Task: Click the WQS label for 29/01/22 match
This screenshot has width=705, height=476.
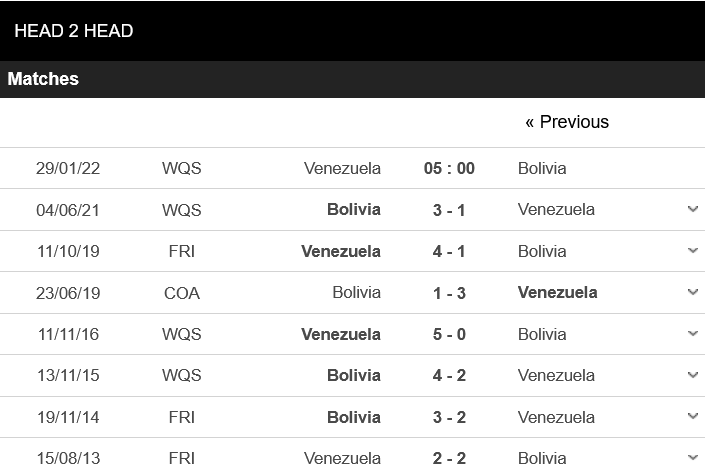Action: point(181,168)
